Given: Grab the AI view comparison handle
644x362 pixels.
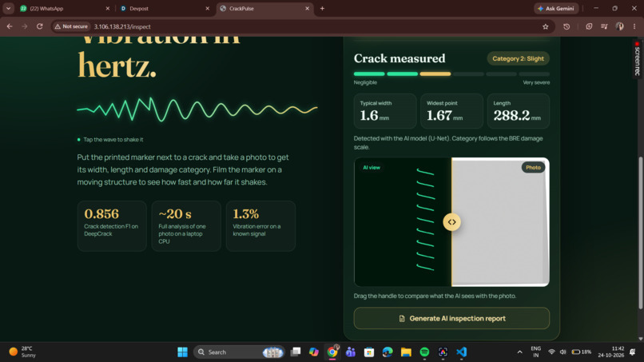Looking at the screenshot, I should [x=451, y=222].
